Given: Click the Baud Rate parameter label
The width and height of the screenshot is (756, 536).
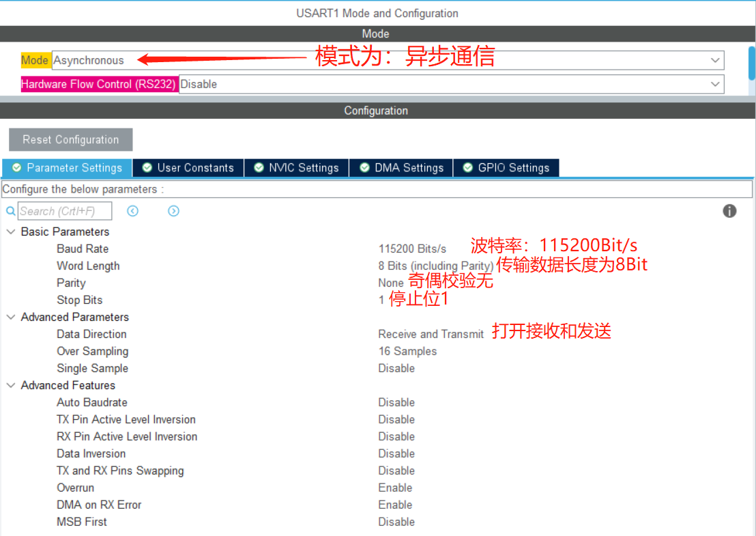Looking at the screenshot, I should click(x=83, y=249).
